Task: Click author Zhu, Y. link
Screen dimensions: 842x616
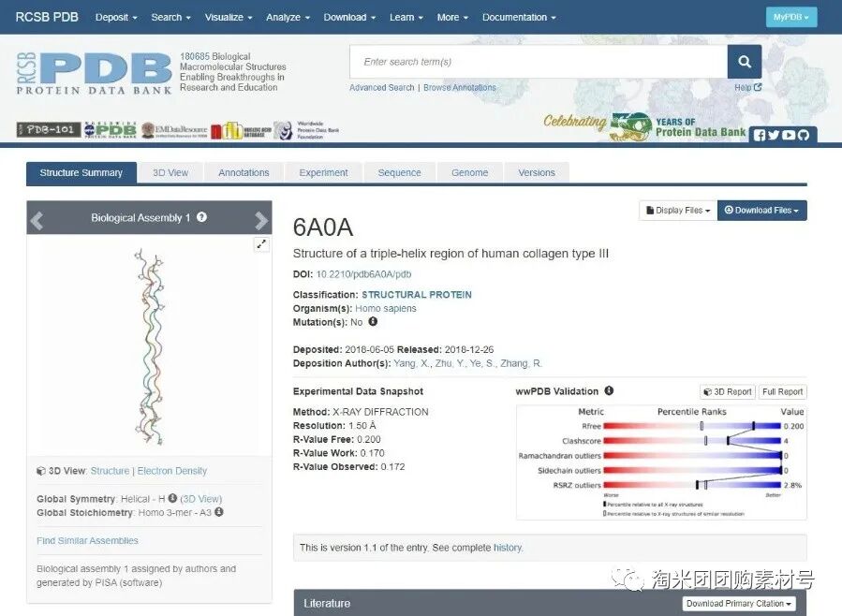Action: point(451,363)
